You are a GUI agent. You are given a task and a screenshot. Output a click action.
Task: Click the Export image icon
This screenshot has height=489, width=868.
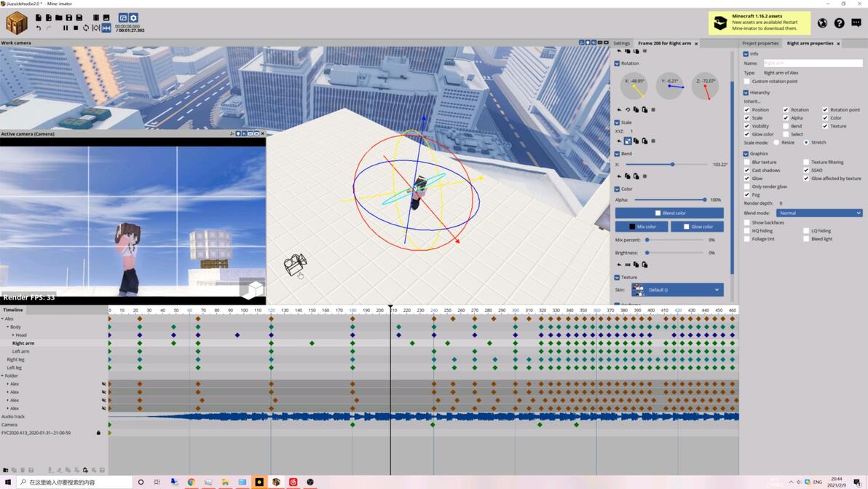click(106, 17)
